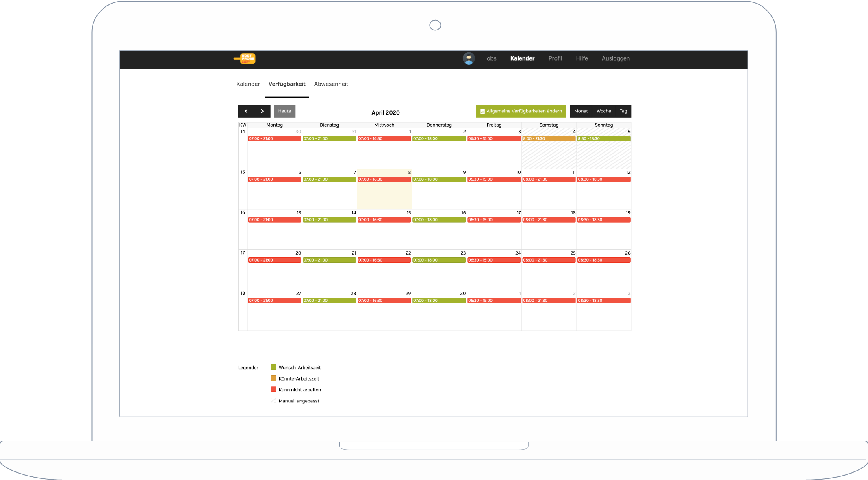Viewport: 868px width, 480px height.
Task: Open 06:30 - 15:00 entry on April 3
Action: pyautogui.click(x=494, y=139)
